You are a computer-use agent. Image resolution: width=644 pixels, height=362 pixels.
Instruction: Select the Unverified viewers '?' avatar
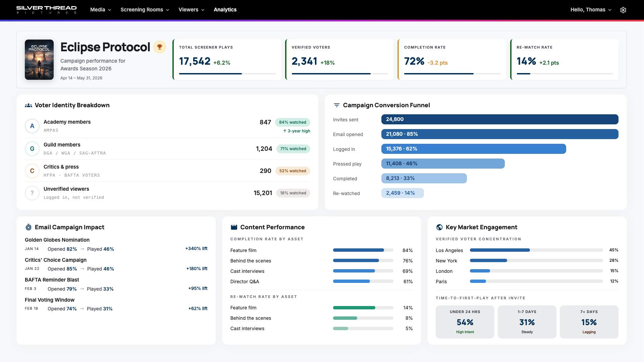[32, 193]
